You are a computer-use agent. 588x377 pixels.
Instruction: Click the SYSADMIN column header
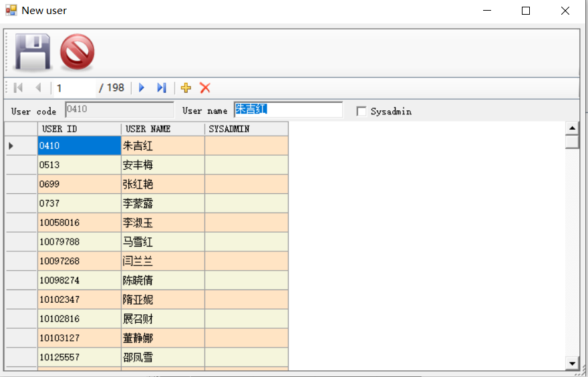[x=246, y=128]
